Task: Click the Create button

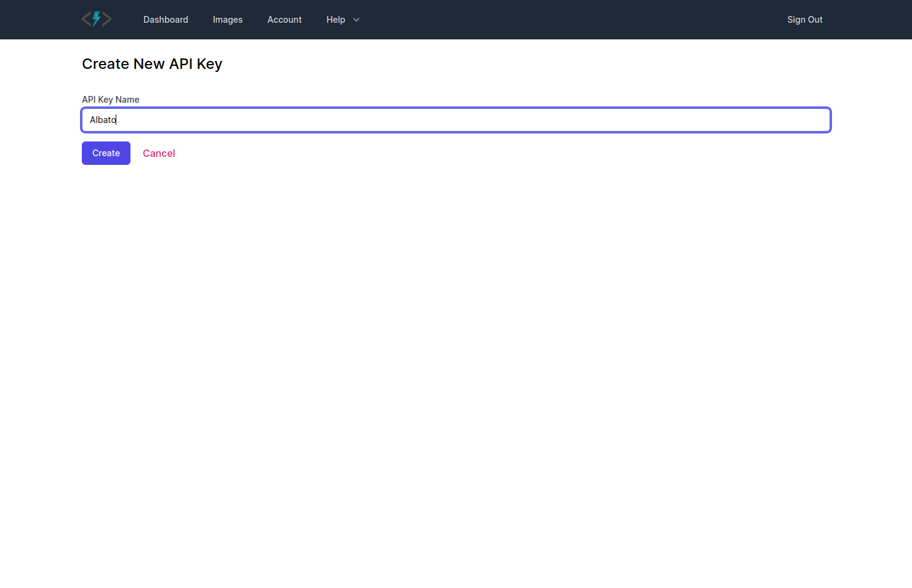Action: (106, 153)
